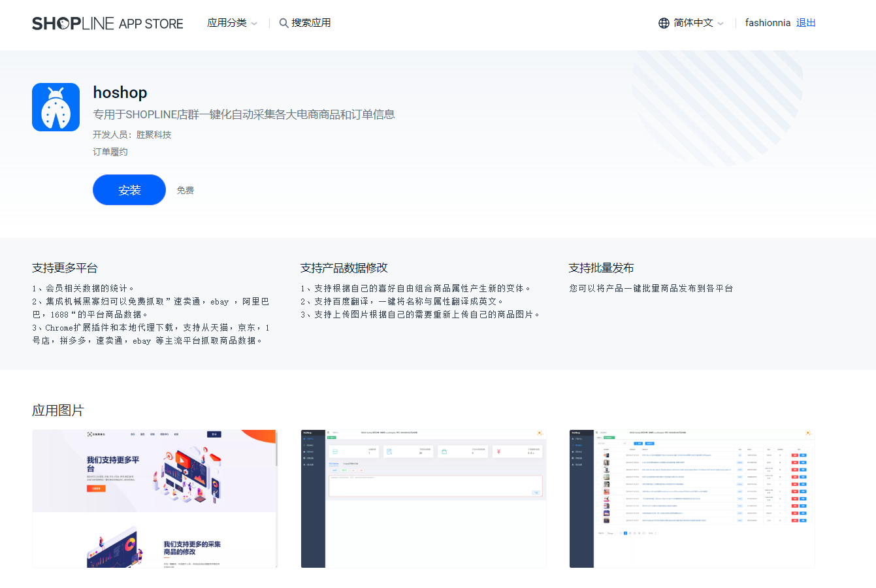876x588 pixels.
Task: Click the 支持更多平台 feature heading
Action: click(65, 268)
